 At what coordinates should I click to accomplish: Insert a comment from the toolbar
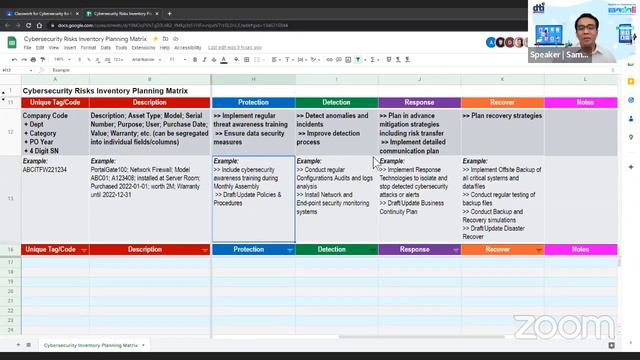(x=339, y=60)
